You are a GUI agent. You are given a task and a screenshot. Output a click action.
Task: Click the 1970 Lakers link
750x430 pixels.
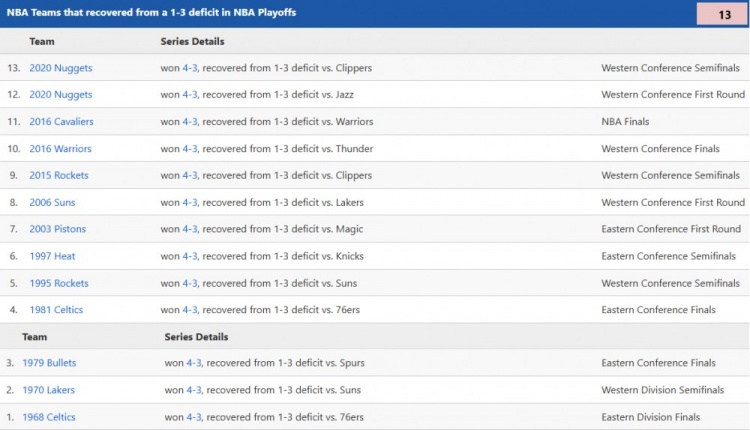(52, 390)
